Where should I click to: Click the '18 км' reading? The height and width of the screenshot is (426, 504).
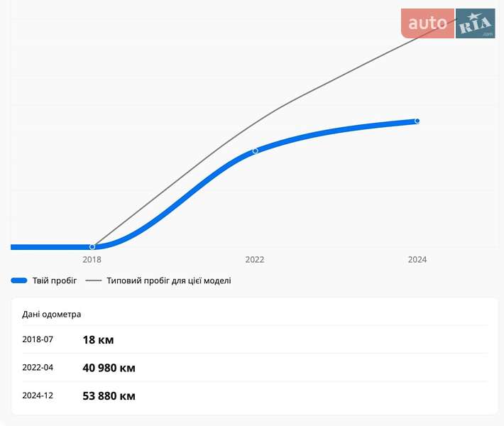98,340
